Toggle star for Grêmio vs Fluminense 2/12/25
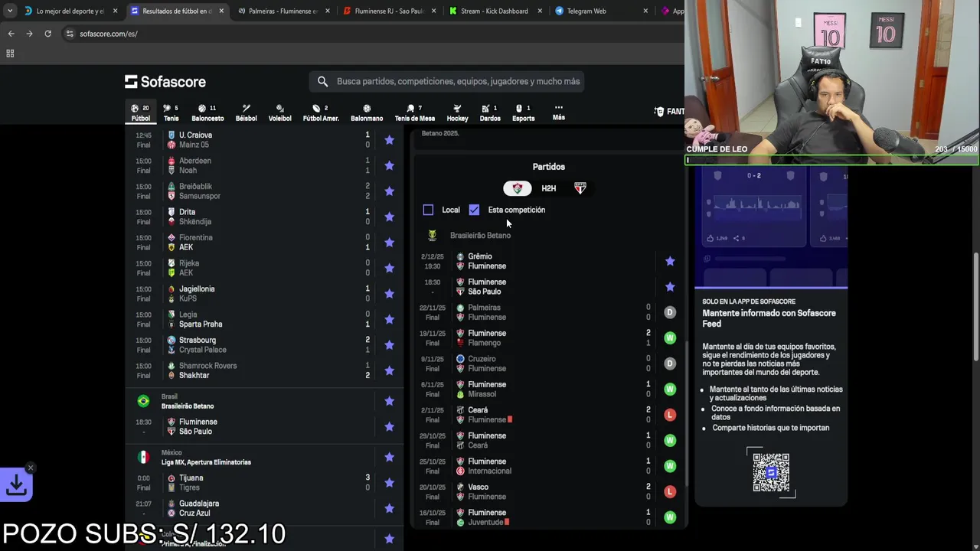Screen dimensions: 980x551 tap(670, 261)
